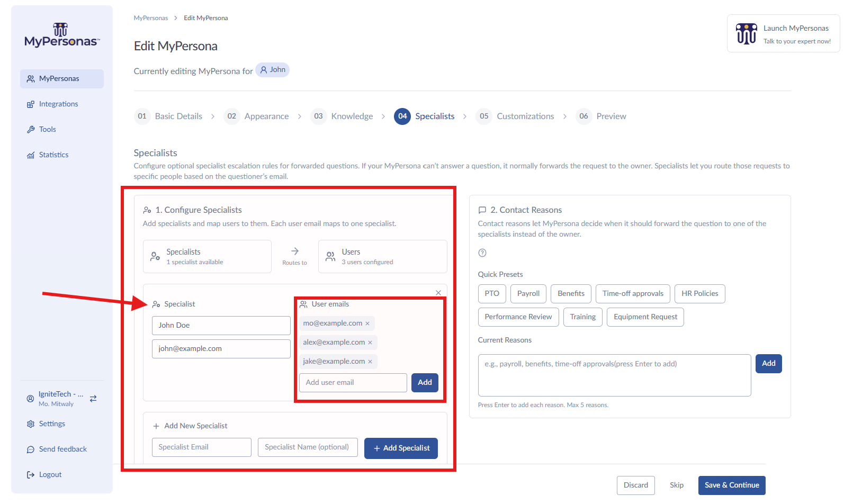Viewport: 844px width, 504px height.
Task: Remove alex@example.com from user emails
Action: click(x=370, y=343)
